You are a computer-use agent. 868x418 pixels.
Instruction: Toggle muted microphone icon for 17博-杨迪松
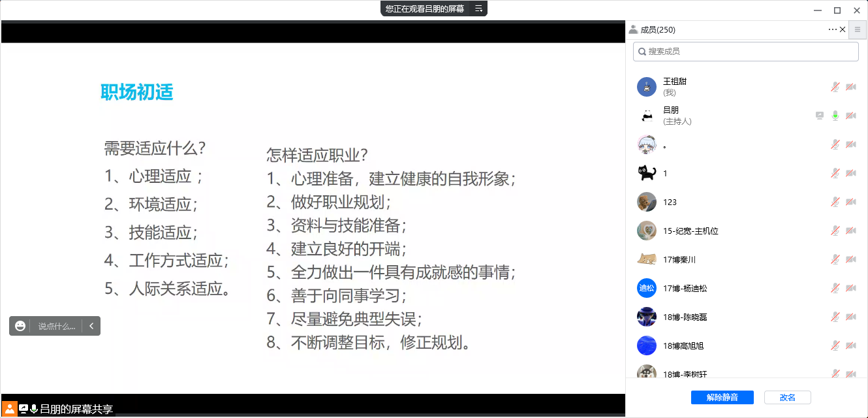coord(835,288)
